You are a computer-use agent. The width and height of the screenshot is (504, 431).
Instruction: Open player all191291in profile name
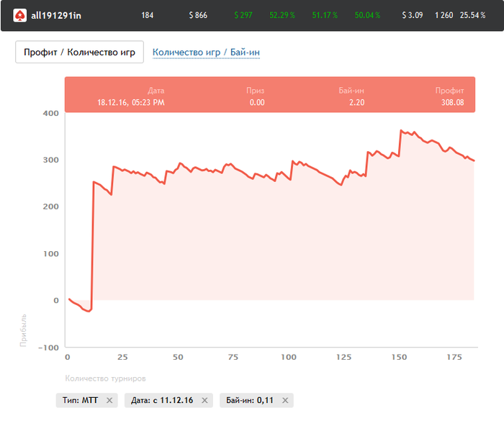click(56, 15)
